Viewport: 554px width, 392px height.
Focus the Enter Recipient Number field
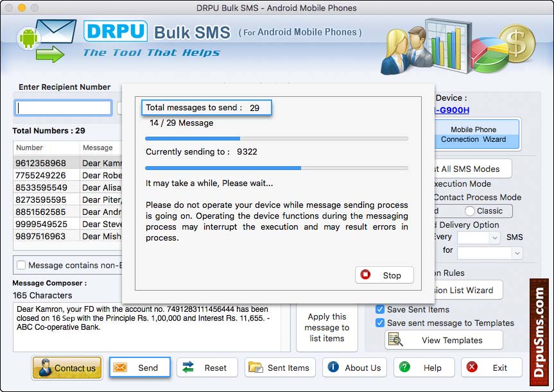pyautogui.click(x=64, y=108)
